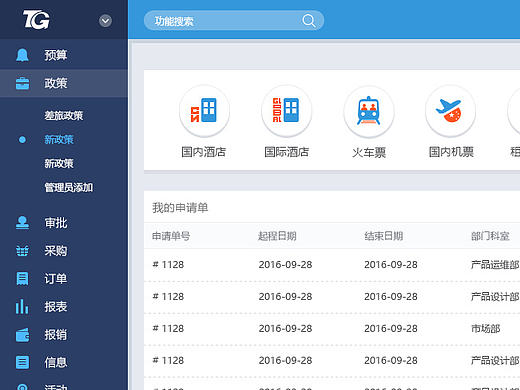Click the bar chart icon beside 报表
Image resolution: width=520 pixels, height=390 pixels.
point(22,306)
